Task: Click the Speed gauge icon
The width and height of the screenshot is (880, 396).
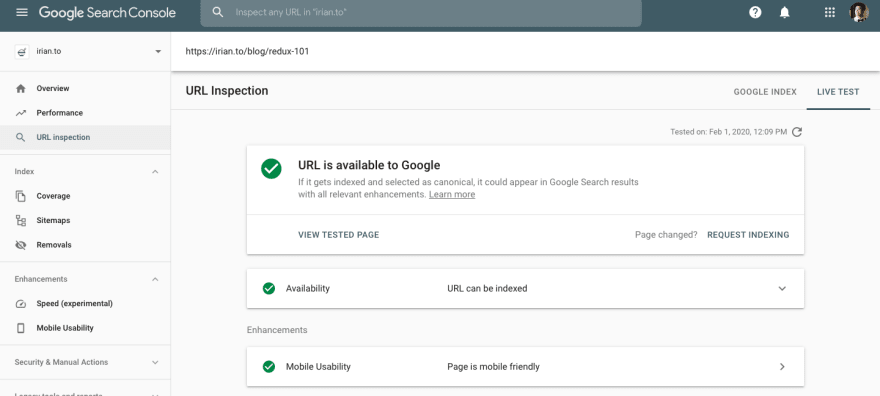Action: (x=21, y=303)
